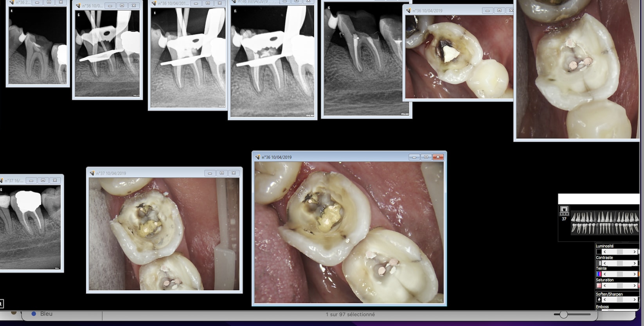Increase Teinte with right arrow
Image resolution: width=644 pixels, height=326 pixels.
[x=634, y=274]
